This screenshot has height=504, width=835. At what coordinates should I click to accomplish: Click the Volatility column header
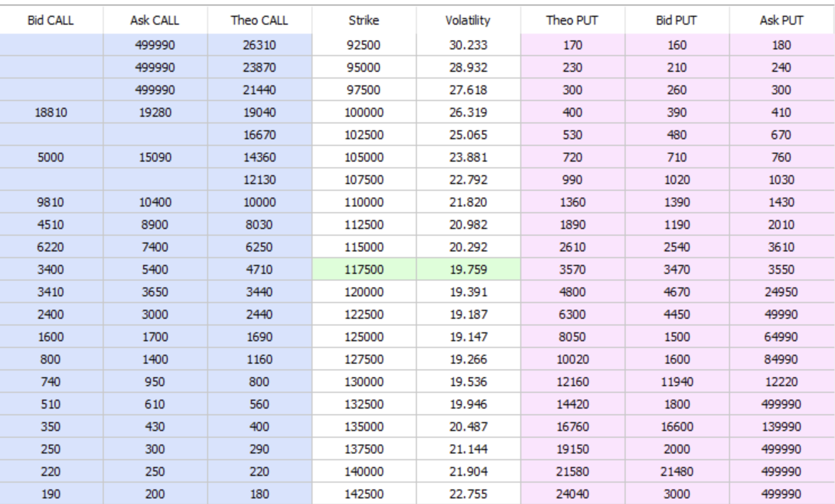(468, 21)
